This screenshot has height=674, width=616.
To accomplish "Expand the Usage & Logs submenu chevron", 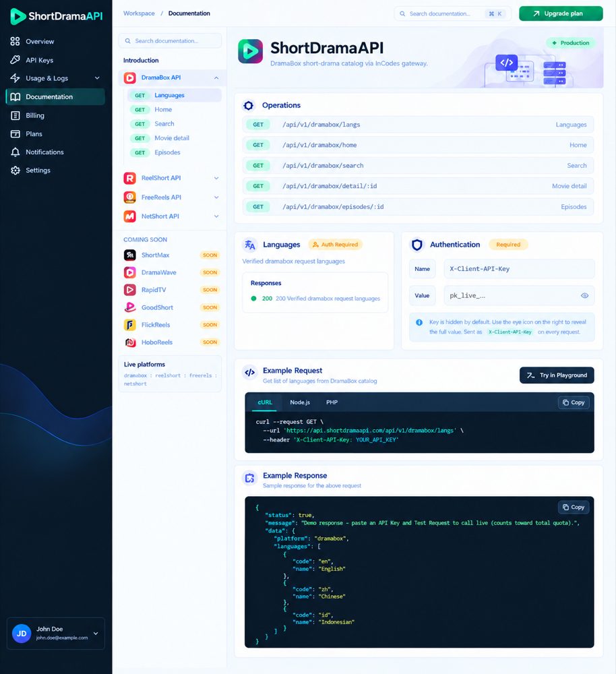I will (x=97, y=78).
